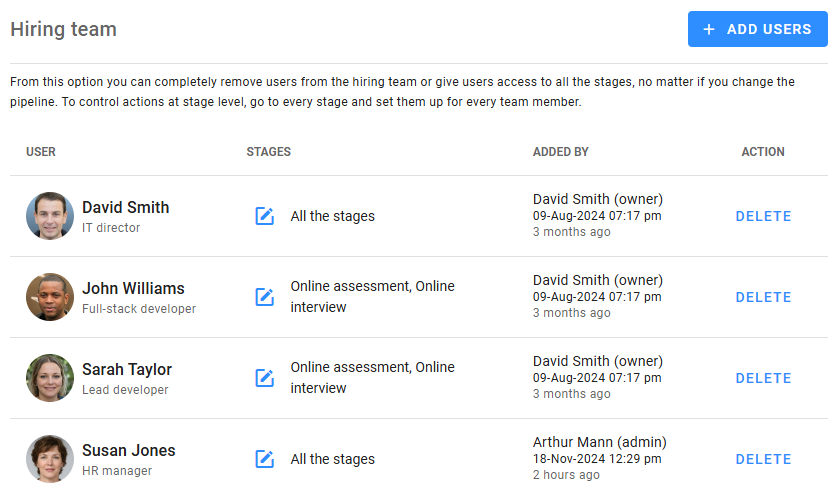The width and height of the screenshot is (838, 499).
Task: Remove Sarah Taylor via Delete
Action: click(x=763, y=378)
